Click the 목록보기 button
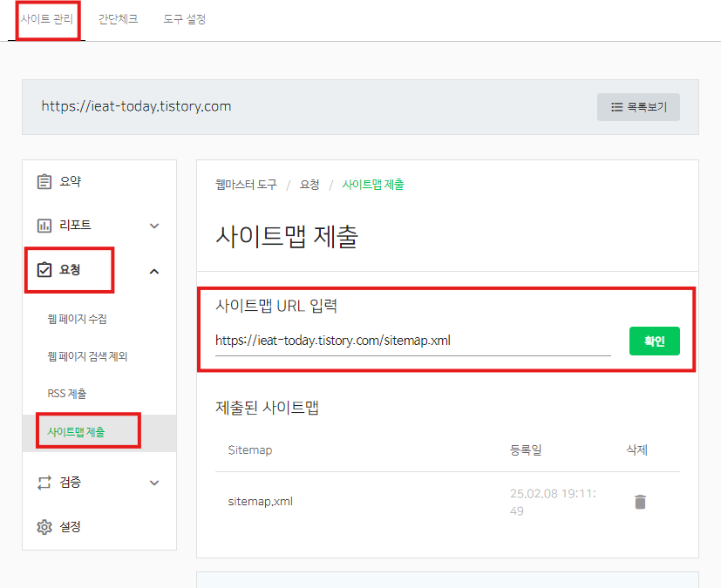Screen dimensions: 721x588 [638, 107]
